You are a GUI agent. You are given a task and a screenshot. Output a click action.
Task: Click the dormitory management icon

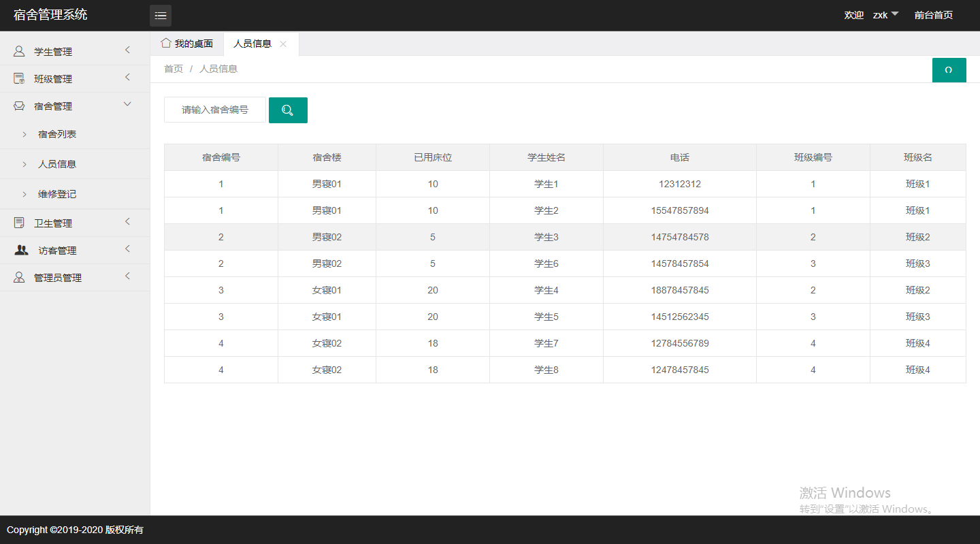pyautogui.click(x=19, y=106)
